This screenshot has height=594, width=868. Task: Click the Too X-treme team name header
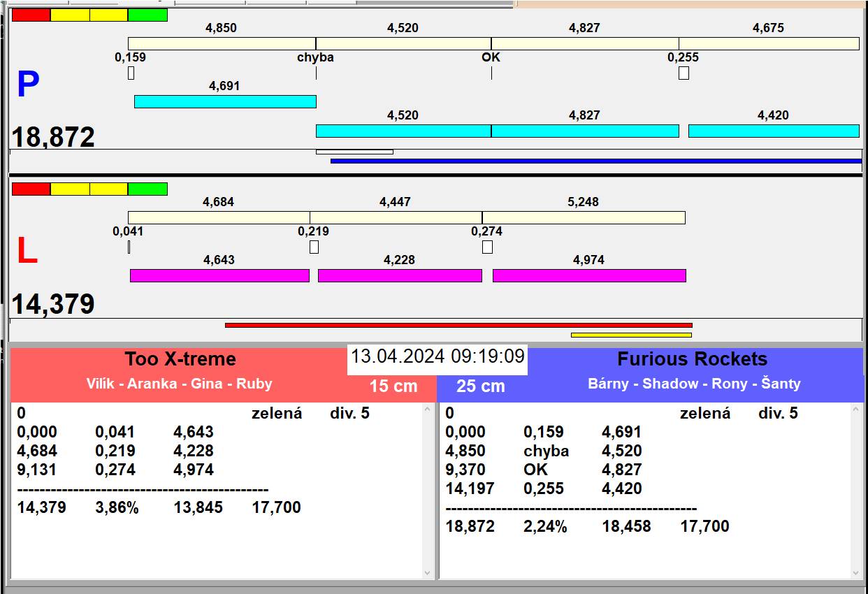click(x=180, y=359)
